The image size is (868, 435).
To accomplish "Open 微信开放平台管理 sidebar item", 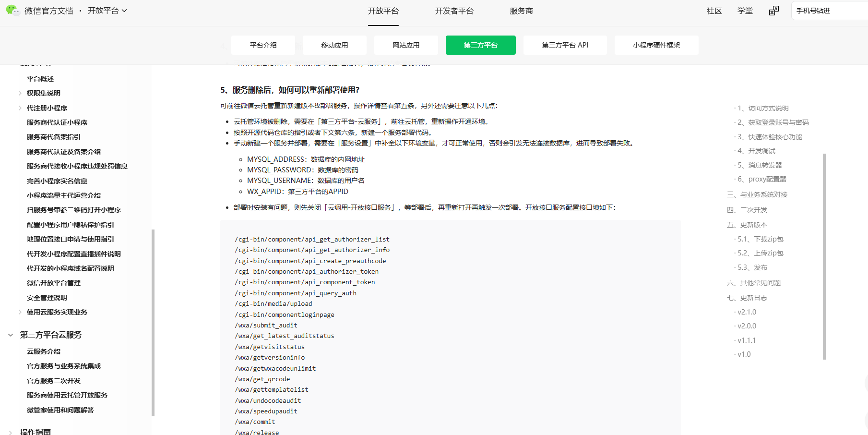I will click(54, 283).
